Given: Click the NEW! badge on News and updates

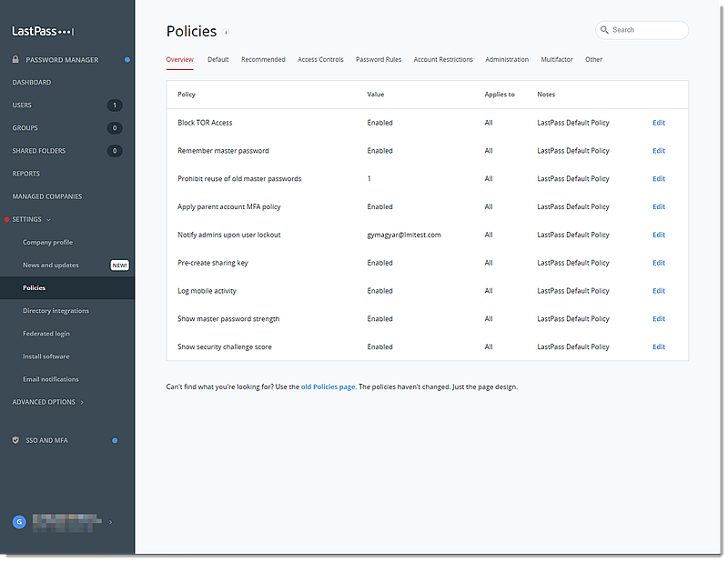Looking at the screenshot, I should coord(119,265).
